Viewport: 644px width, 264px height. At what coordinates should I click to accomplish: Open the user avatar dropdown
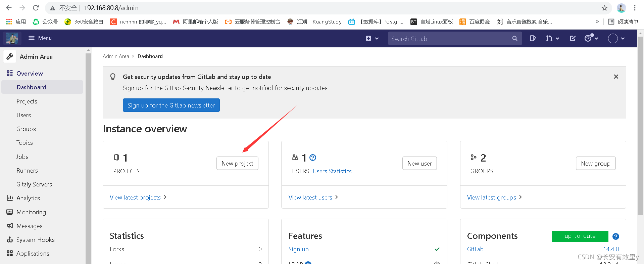point(616,38)
